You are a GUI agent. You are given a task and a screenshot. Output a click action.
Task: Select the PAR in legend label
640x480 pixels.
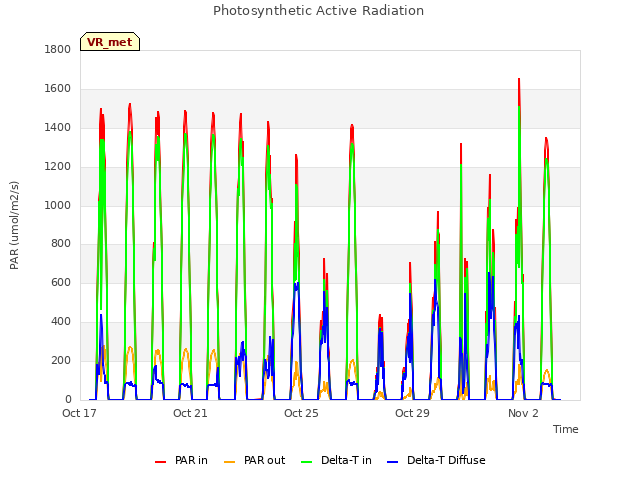tap(191, 460)
